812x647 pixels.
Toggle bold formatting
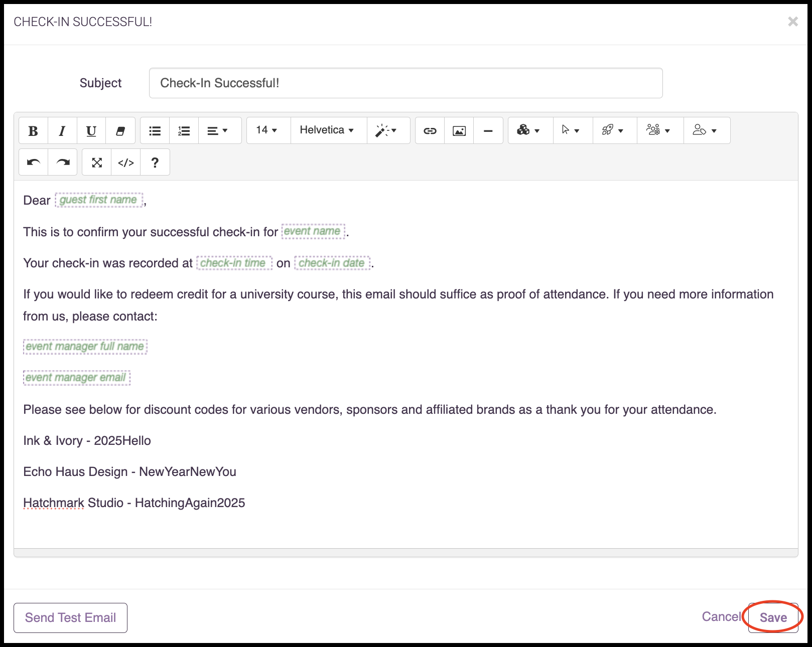click(x=33, y=130)
